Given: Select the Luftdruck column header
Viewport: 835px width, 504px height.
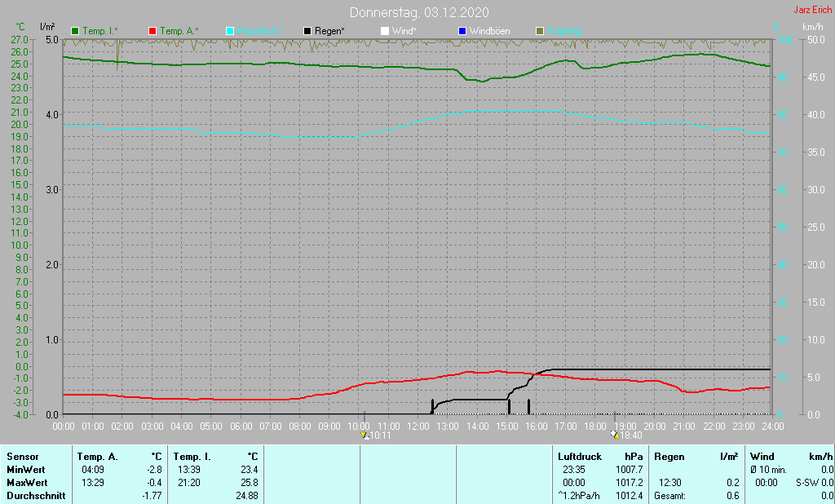Looking at the screenshot, I should coord(578,457).
